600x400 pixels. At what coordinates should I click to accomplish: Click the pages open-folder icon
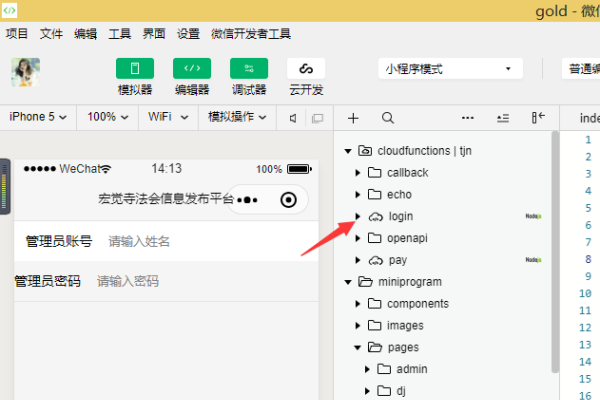[375, 347]
